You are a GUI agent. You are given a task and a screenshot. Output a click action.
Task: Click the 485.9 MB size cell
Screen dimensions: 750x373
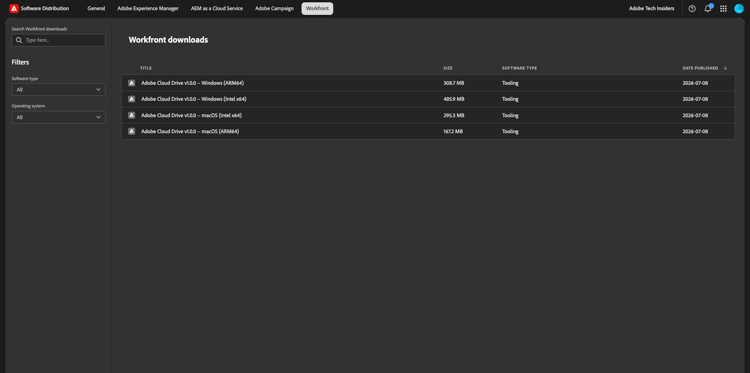coord(453,99)
